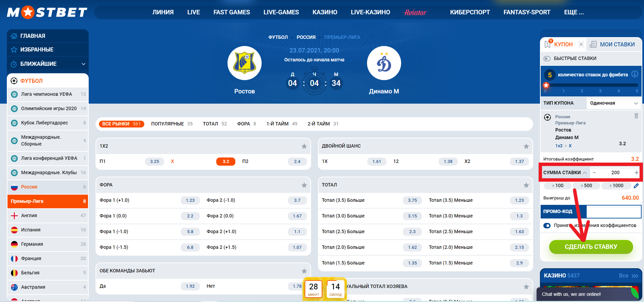The image size is (644, 302).
Task: Close the coupon tab with X
Action: pos(581,44)
